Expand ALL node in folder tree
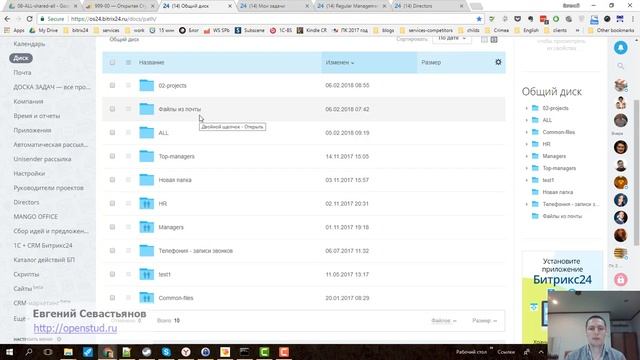Image resolution: width=640 pixels, height=360 pixels. tap(527, 120)
